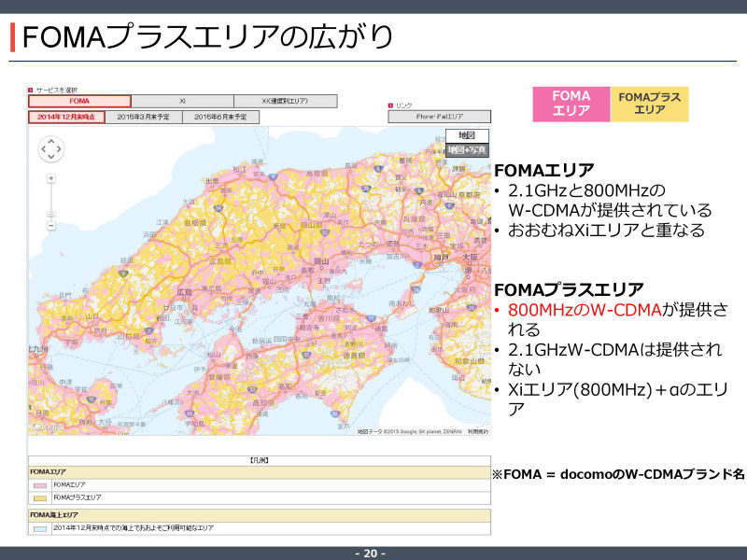Image resolution: width=747 pixels, height=560 pixels.
Task: Click the 【凡例】 legend header
Action: pos(260,460)
